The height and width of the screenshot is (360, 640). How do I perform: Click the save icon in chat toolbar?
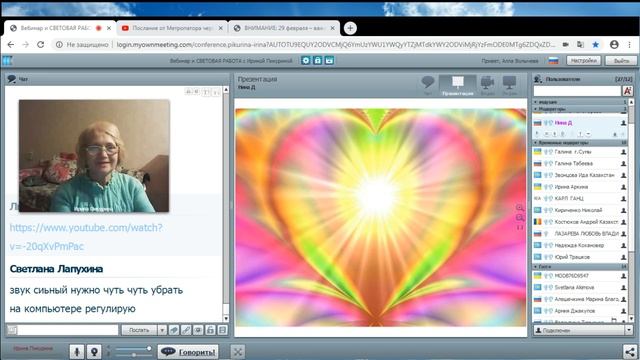point(222,330)
